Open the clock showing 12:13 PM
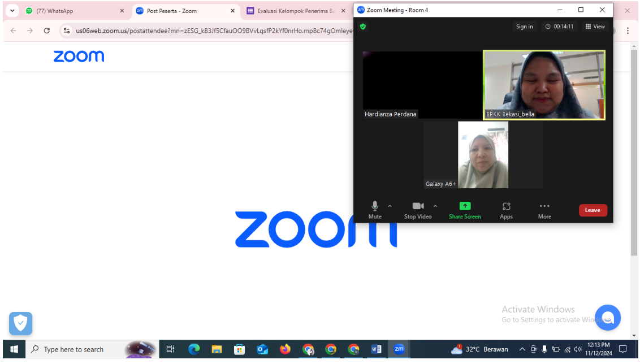 tap(598, 349)
